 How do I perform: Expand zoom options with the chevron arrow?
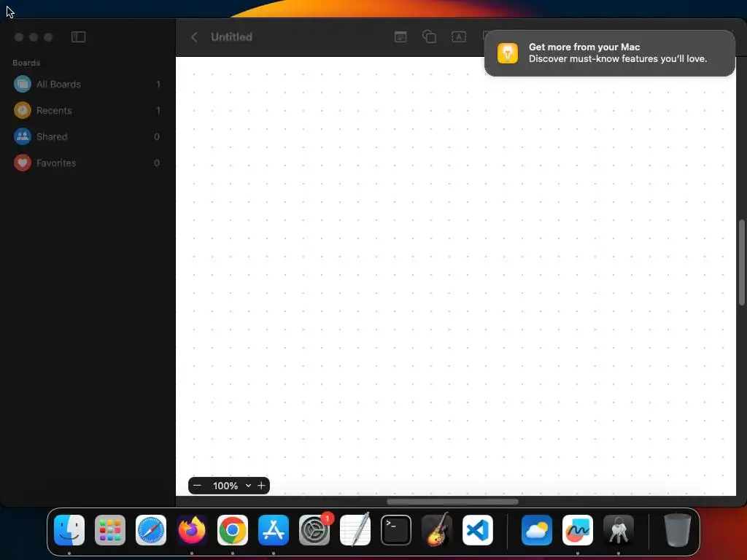tap(248, 486)
